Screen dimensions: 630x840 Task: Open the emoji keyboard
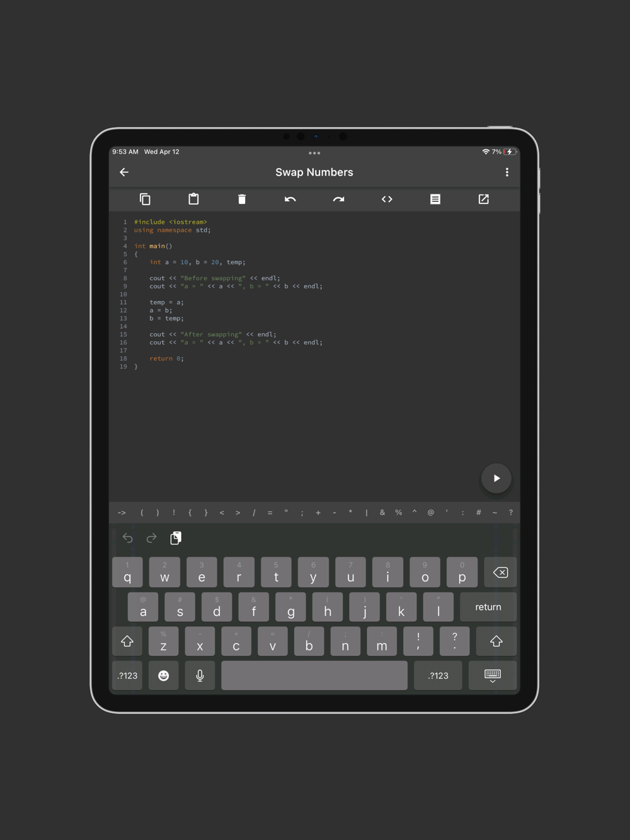click(x=164, y=676)
